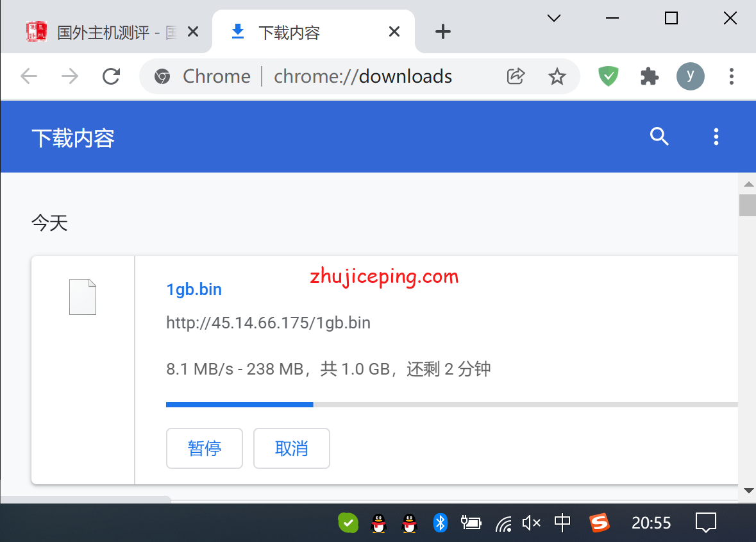Open the battery power tray icon
756x542 pixels.
tap(471, 523)
